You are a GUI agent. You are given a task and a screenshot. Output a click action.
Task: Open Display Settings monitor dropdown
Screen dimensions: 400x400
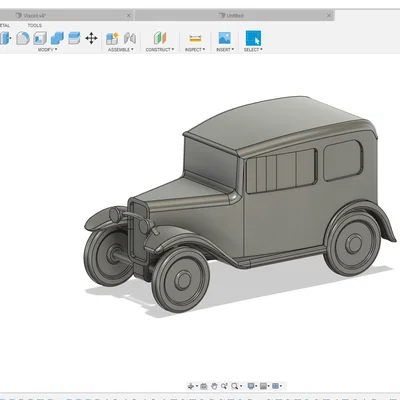[x=252, y=386]
